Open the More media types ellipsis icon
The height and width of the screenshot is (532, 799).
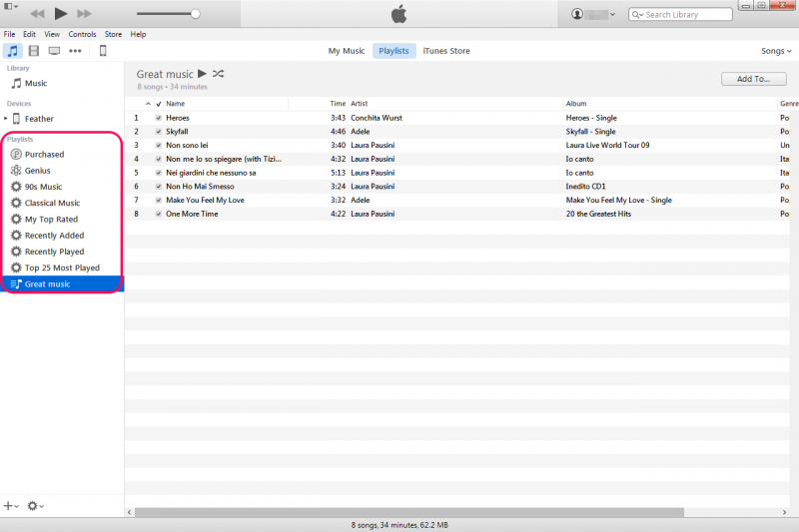pyautogui.click(x=75, y=51)
